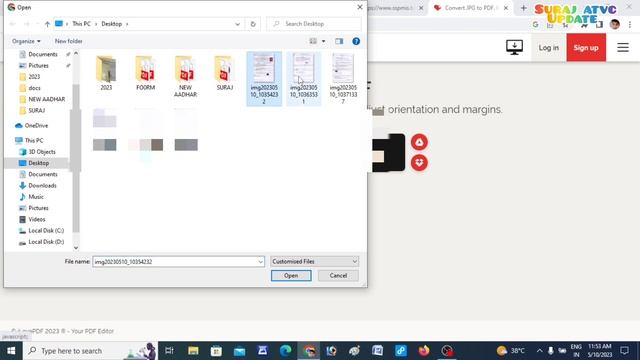The image size is (640, 360).
Task: Click Log in on the webpage
Action: click(x=549, y=48)
